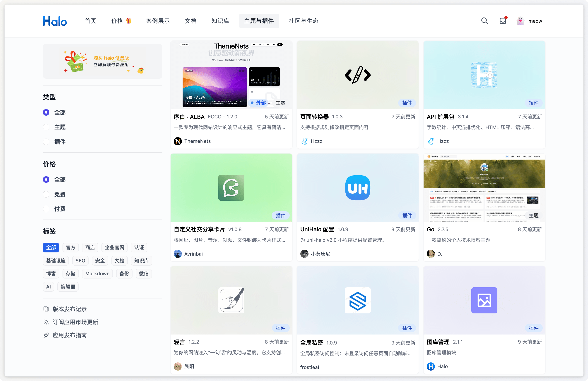
Task: Click the 外部 badge on ALBA
Action: (258, 103)
